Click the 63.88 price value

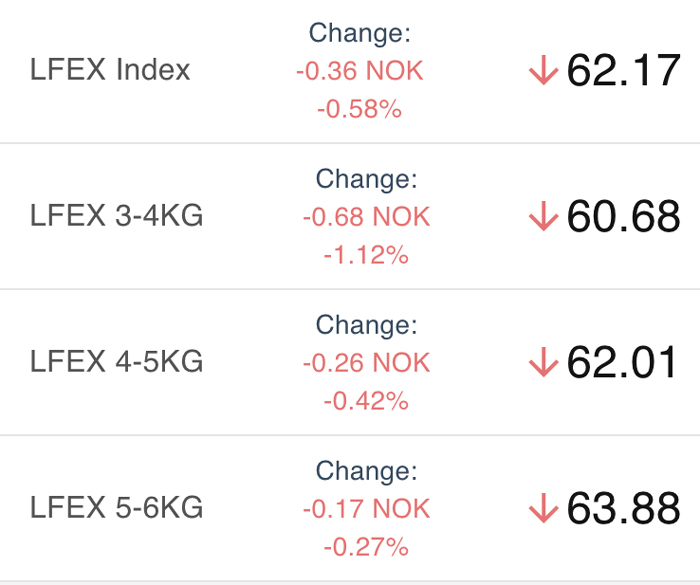point(623,508)
